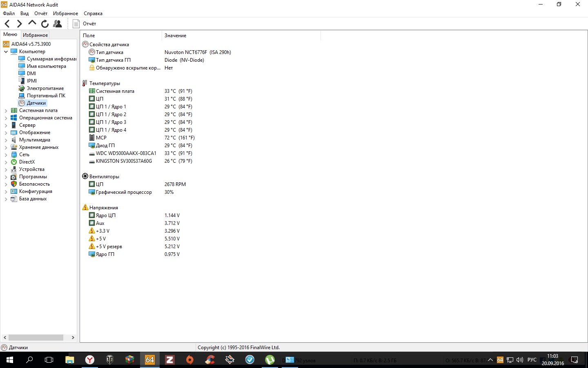
Task: Select Имя компьютера in the tree
Action: [46, 66]
